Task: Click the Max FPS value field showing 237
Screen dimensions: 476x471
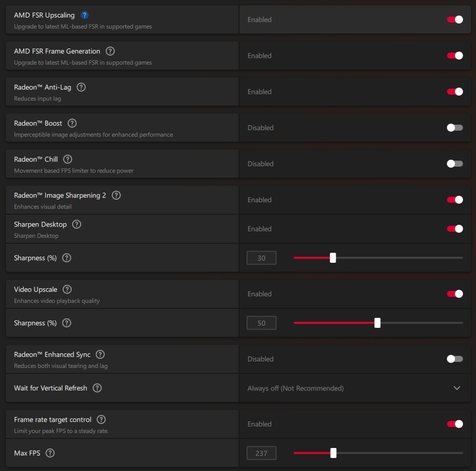Action: pyautogui.click(x=261, y=453)
